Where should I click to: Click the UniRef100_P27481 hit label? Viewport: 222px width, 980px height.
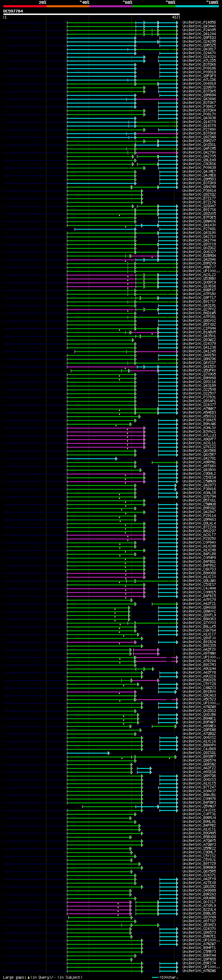point(199,229)
